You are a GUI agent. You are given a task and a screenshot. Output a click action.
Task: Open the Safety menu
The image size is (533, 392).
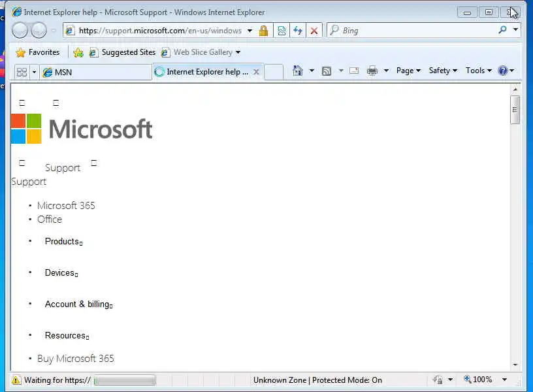click(x=443, y=71)
